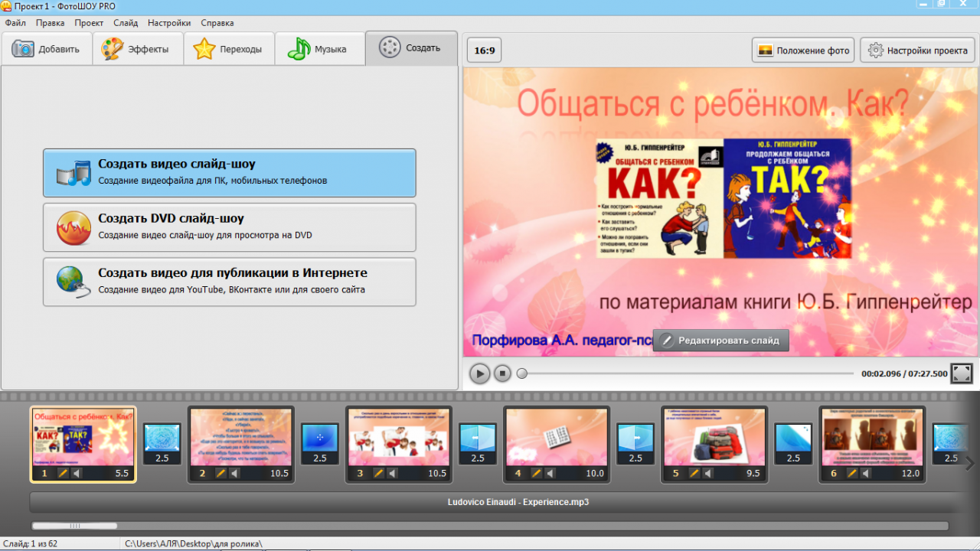This screenshot has height=551, width=980.
Task: Switch to the Добавить tab
Action: pyautogui.click(x=46, y=49)
